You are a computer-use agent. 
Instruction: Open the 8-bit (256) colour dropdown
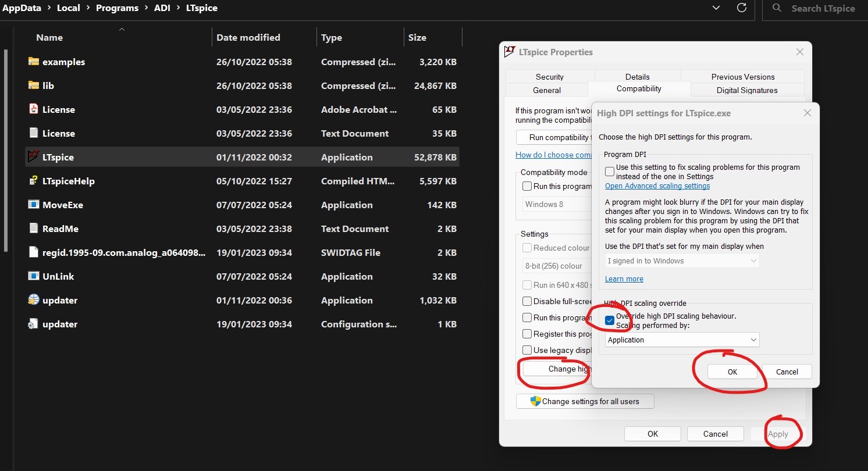coord(556,266)
